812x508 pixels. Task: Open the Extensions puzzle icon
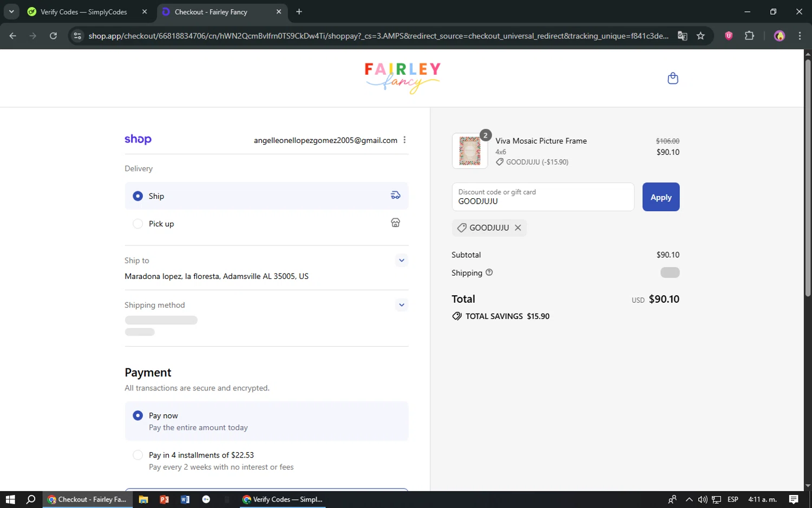749,36
